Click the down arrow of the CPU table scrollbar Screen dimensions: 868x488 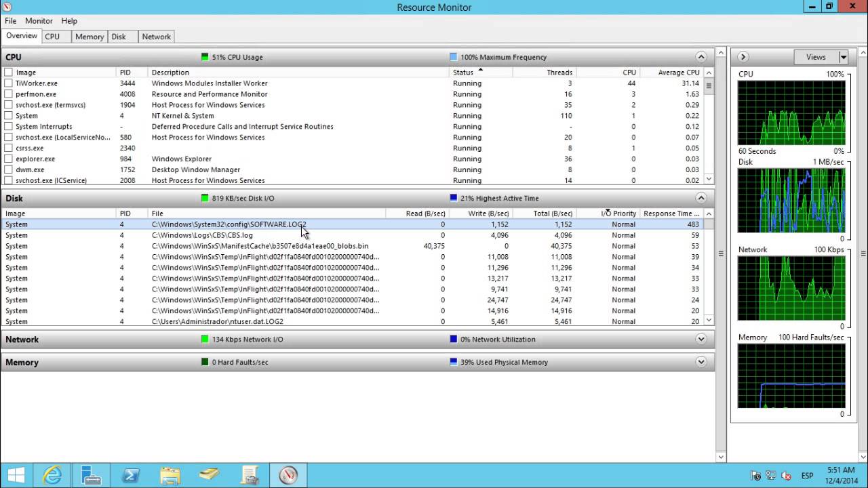click(709, 180)
